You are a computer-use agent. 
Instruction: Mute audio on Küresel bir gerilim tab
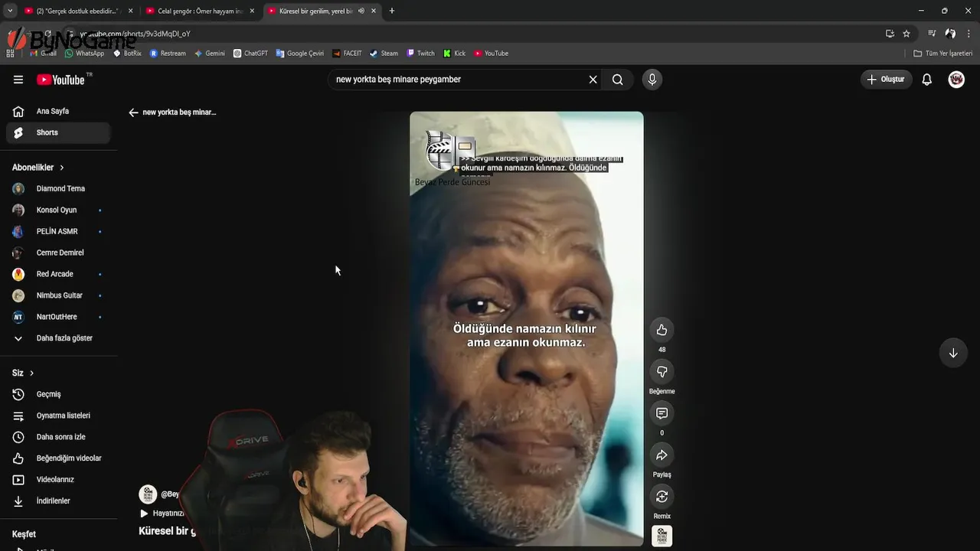click(361, 11)
